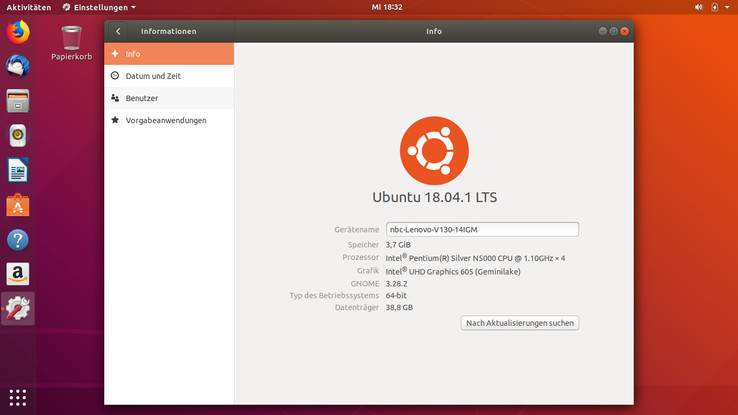Click the Benutzer people icon

coord(115,98)
